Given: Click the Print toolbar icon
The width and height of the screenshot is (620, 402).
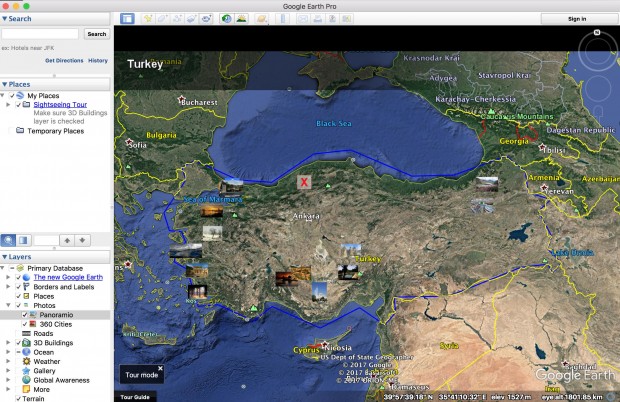Looking at the screenshot, I should (318, 19).
